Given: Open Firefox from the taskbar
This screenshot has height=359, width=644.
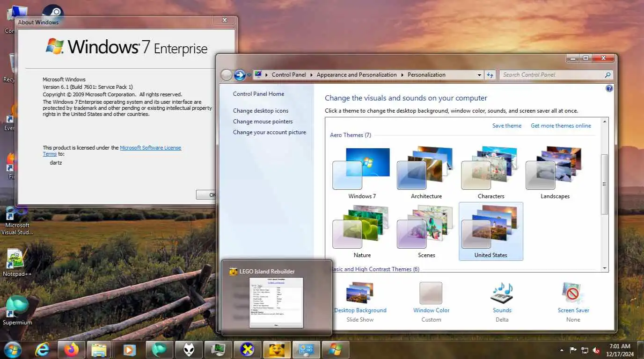Looking at the screenshot, I should point(72,350).
